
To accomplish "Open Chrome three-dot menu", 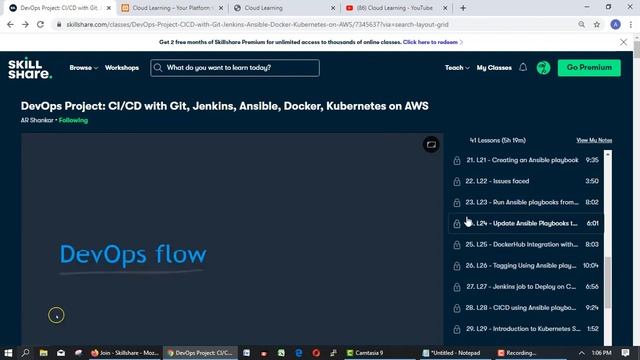I will coord(631,24).
